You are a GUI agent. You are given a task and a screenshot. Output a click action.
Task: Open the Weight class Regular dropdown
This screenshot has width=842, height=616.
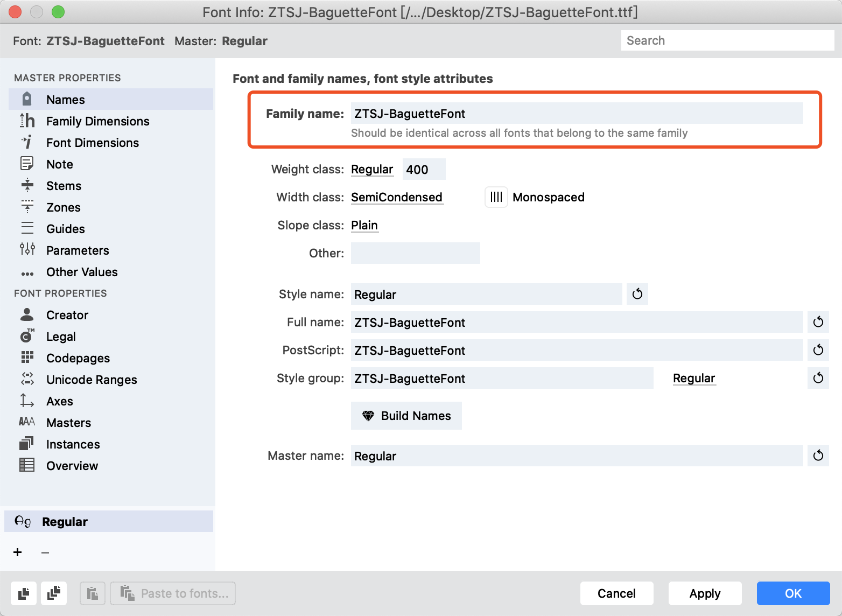point(372,169)
